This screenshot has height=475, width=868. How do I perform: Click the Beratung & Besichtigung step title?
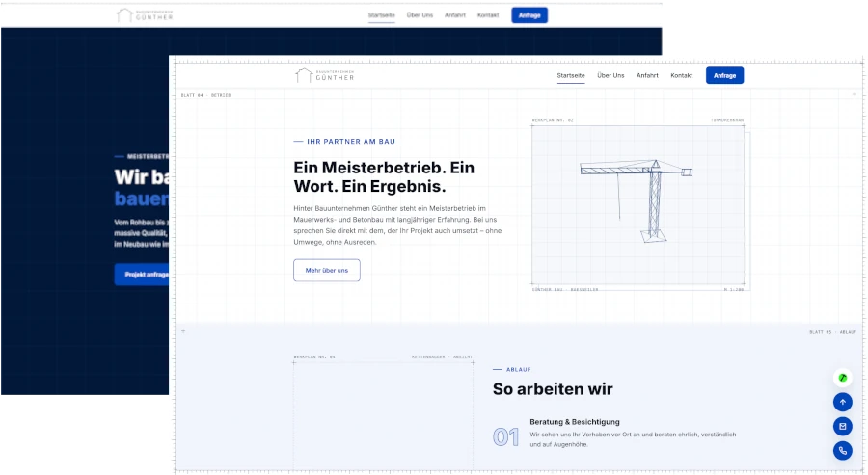point(575,422)
